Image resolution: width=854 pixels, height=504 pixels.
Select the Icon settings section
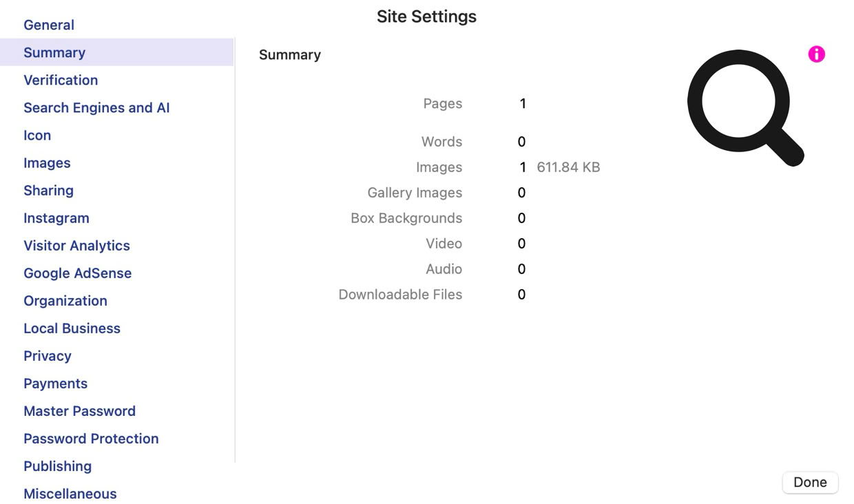pyautogui.click(x=37, y=135)
